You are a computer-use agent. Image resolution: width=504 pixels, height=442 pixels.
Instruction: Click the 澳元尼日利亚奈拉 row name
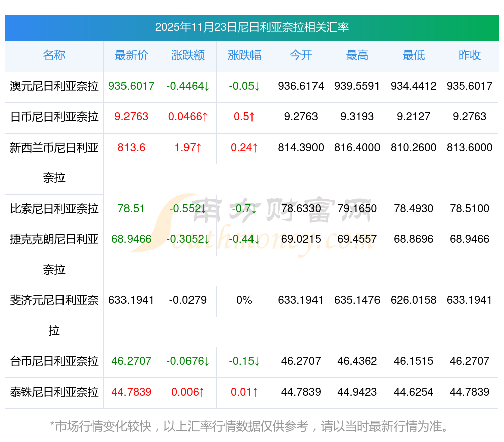pyautogui.click(x=54, y=86)
